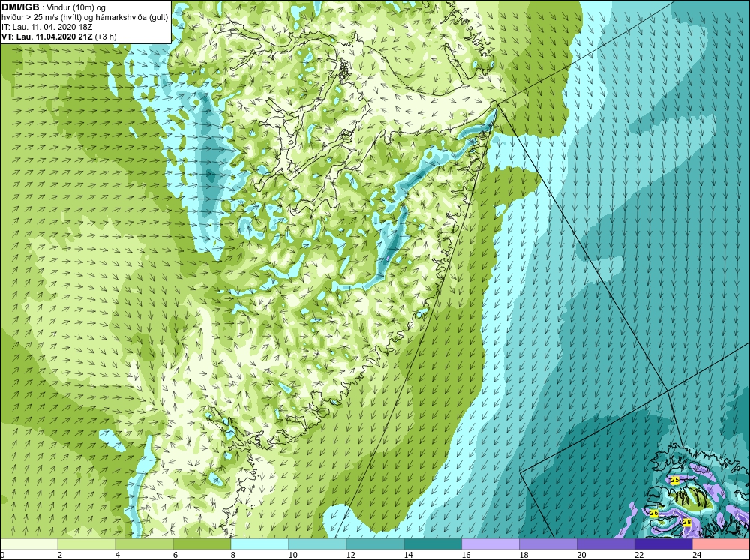The height and width of the screenshot is (560, 750).
Task: Click the turquoise 10–12 m/s legend swatch
Action: tap(317, 544)
